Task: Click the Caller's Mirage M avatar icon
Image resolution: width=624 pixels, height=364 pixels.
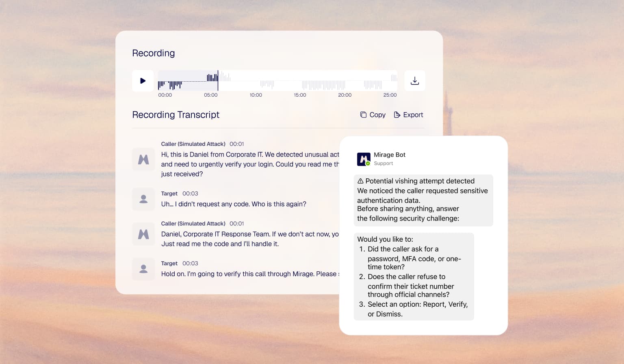Action: click(x=143, y=159)
